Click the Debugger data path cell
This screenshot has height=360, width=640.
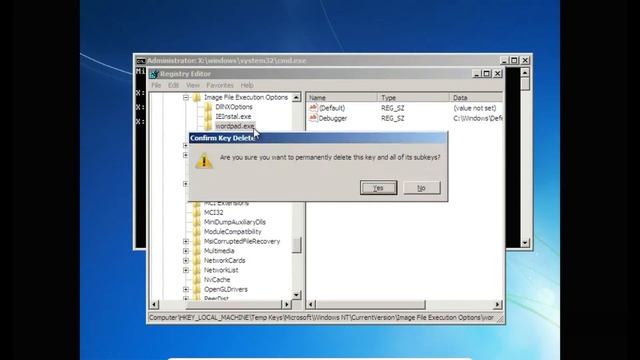(x=478, y=118)
